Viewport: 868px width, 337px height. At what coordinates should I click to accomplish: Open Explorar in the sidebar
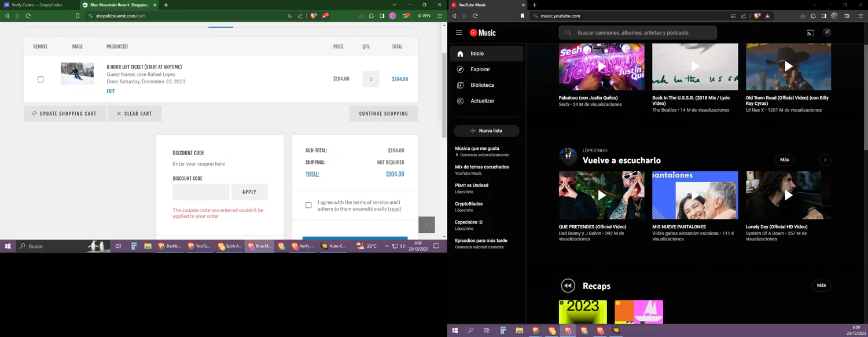pyautogui.click(x=487, y=69)
